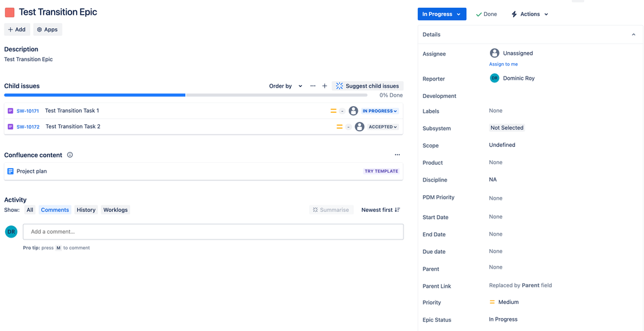Click the Add button

point(17,30)
